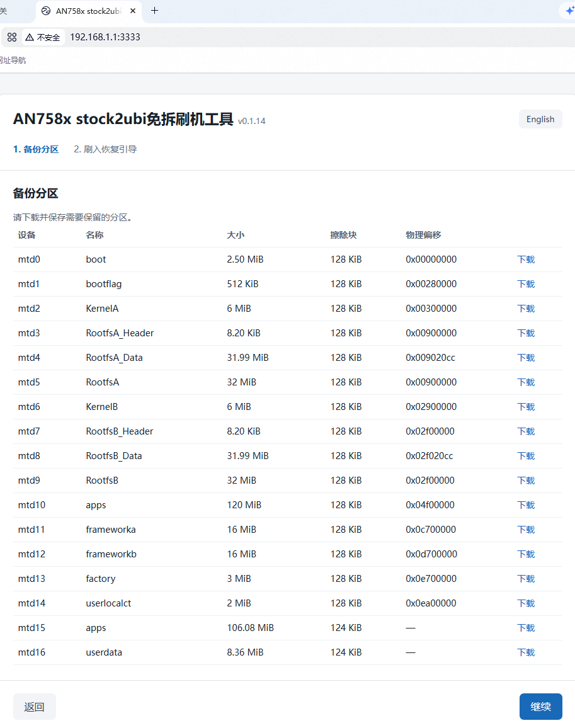This screenshot has height=728, width=575.
Task: Download the mtd15 apps partition
Action: (527, 628)
